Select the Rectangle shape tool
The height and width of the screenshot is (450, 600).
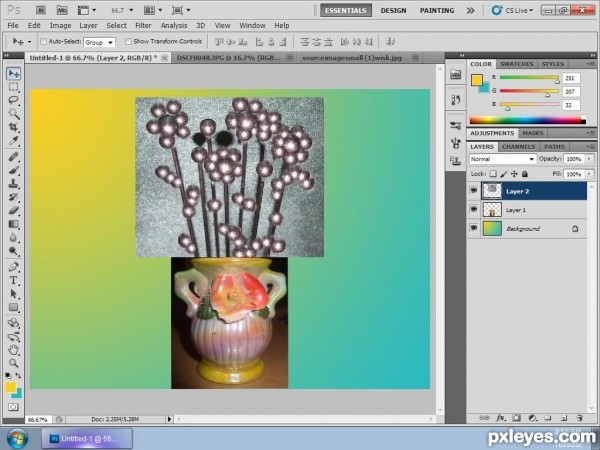tap(13, 307)
